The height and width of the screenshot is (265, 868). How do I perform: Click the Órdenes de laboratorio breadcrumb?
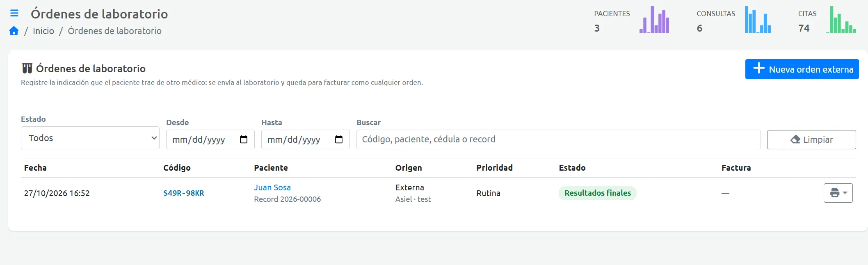coord(114,31)
